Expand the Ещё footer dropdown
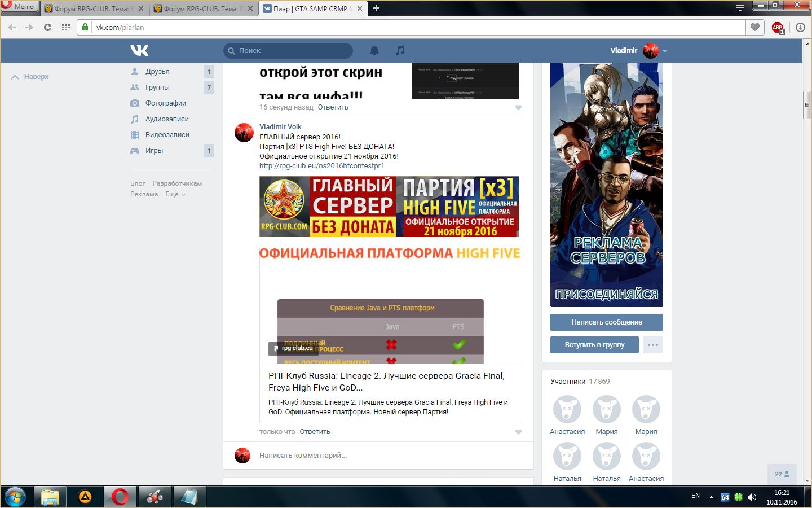This screenshot has height=508, width=812. tap(175, 194)
